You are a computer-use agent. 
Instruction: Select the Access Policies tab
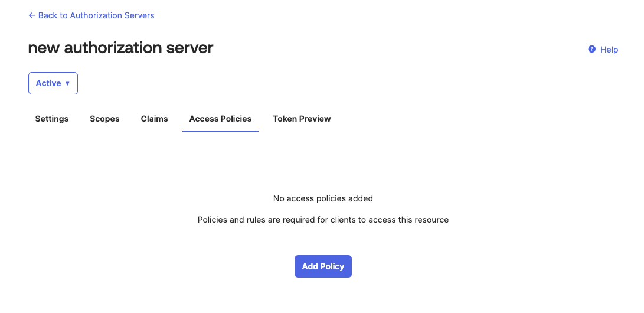click(x=220, y=119)
